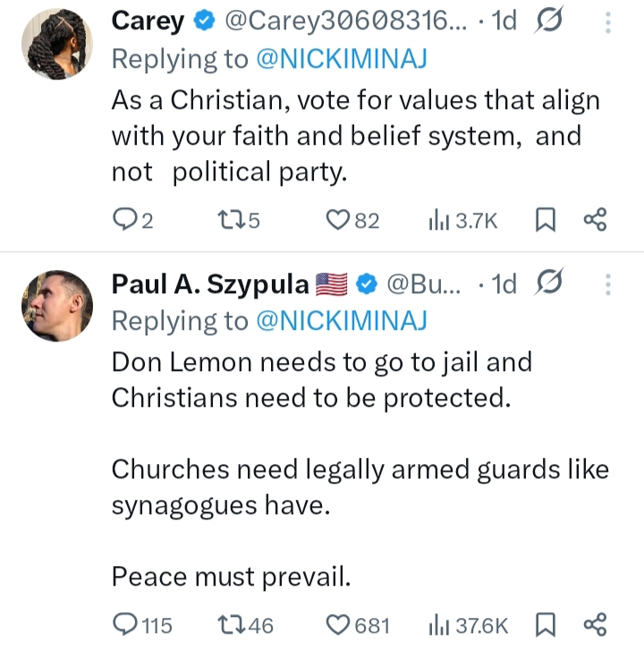Like Paul's tweet with 681 likes
The width and height of the screenshot is (644, 651).
[x=358, y=625]
